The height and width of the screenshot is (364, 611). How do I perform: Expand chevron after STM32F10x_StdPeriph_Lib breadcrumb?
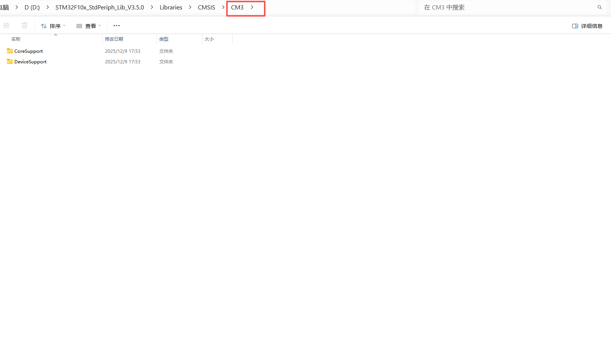pyautogui.click(x=152, y=7)
